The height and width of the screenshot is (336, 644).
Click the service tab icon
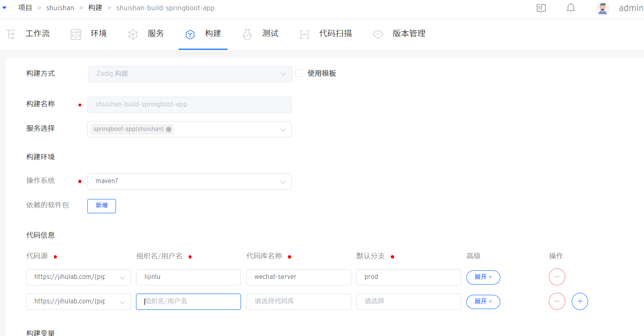coord(133,34)
